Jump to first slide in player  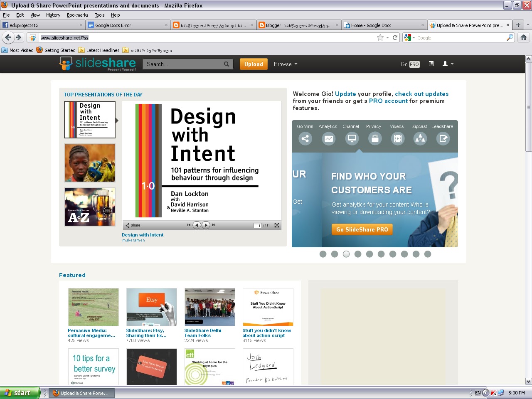pyautogui.click(x=189, y=225)
